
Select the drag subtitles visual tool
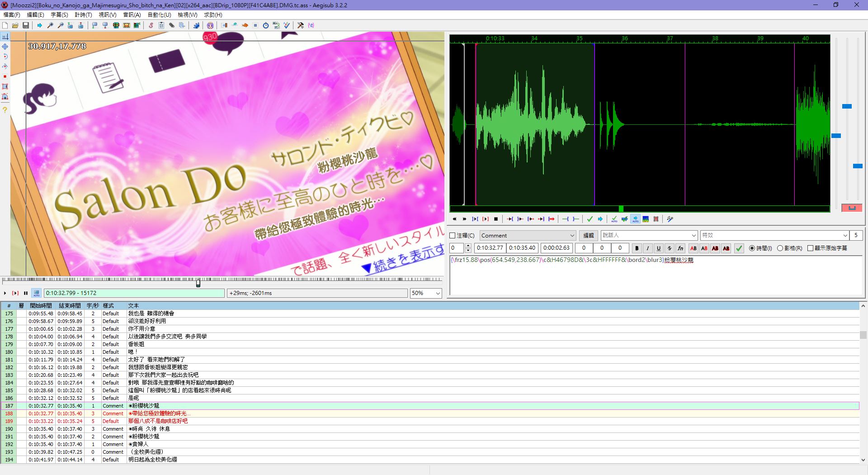5,47
